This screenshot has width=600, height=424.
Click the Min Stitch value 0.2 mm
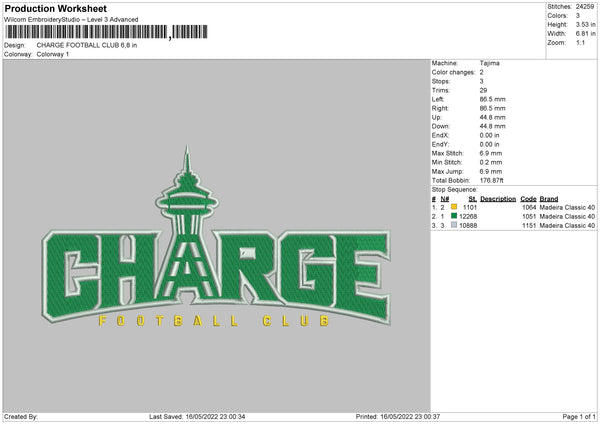[x=491, y=162]
